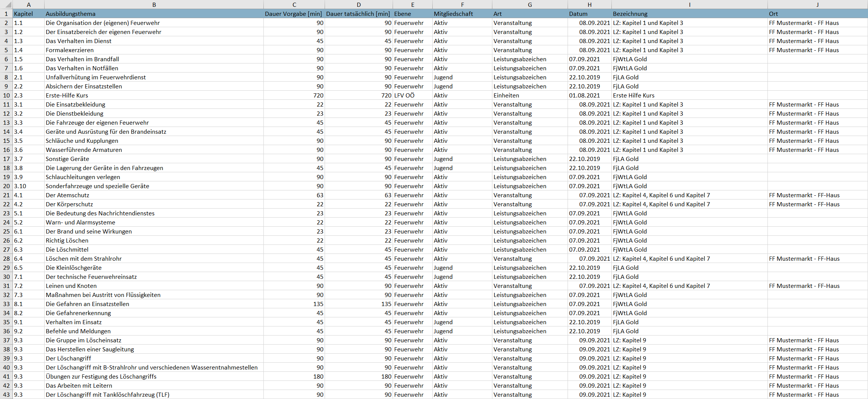This screenshot has width=868, height=399.
Task: Select cell 'Die Gefahrenerkennung'
Action: [154, 313]
